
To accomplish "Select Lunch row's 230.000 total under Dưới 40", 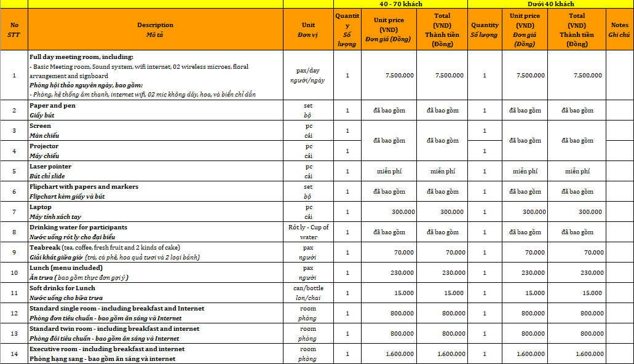I will click(x=577, y=272).
